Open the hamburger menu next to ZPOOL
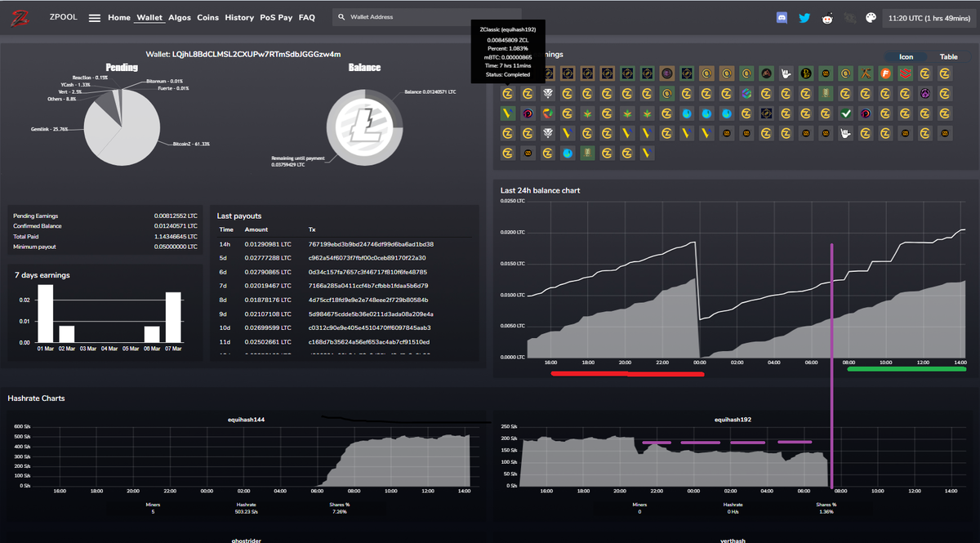The height and width of the screenshot is (543, 980). click(95, 18)
